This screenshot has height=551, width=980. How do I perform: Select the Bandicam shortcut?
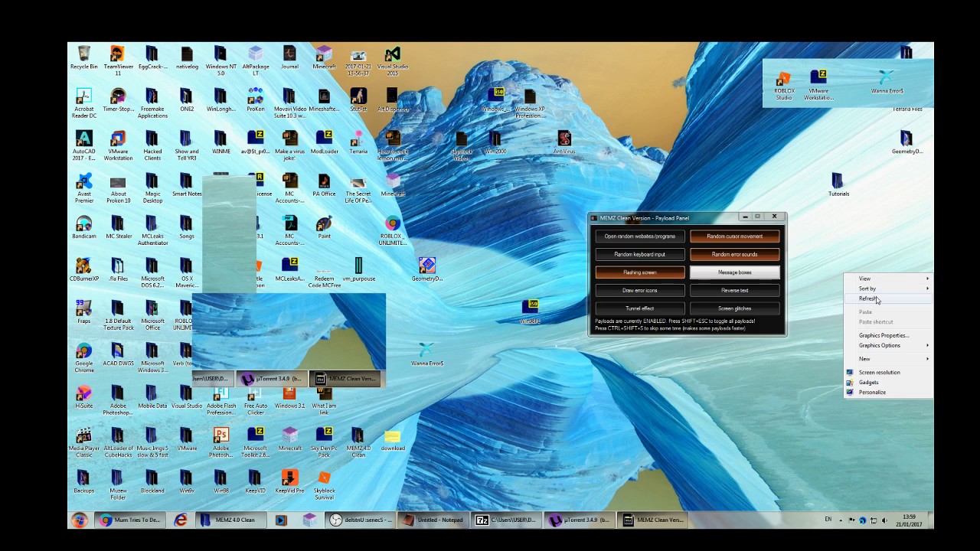coord(83,227)
